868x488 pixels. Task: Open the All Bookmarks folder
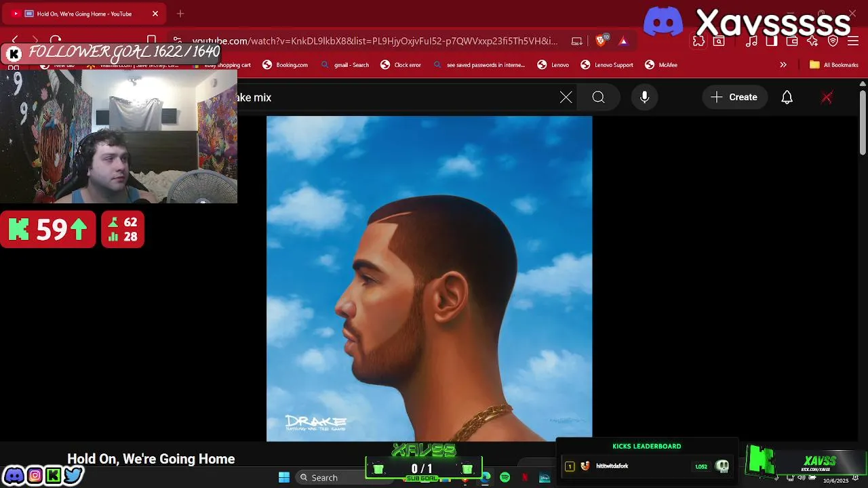tap(834, 65)
